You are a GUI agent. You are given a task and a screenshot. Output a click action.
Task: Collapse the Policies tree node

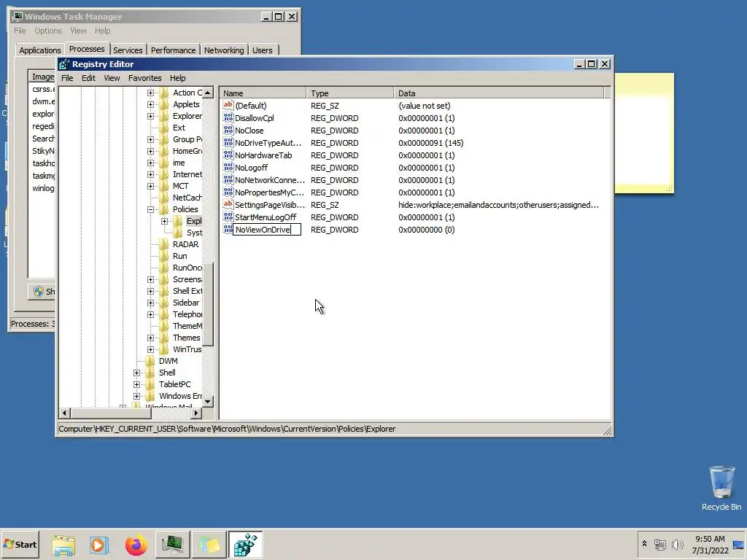click(x=150, y=209)
